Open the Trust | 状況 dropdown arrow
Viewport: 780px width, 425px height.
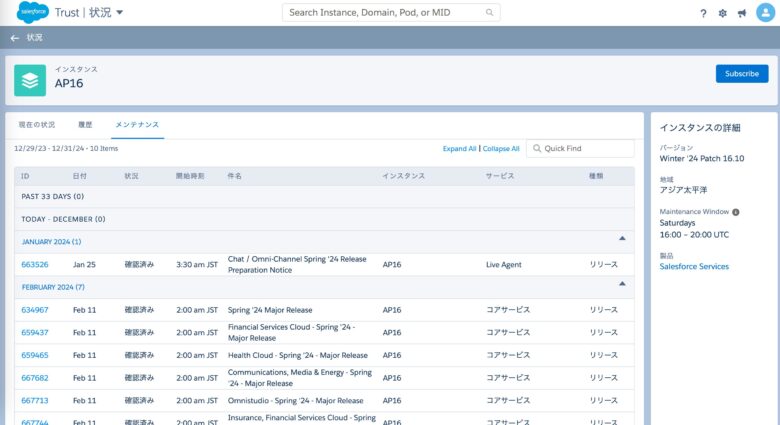tap(119, 12)
